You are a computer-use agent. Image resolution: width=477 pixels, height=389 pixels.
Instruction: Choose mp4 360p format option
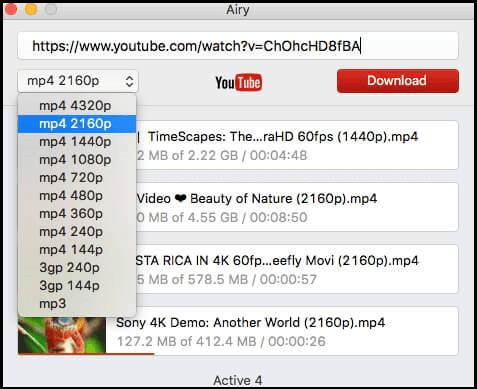[x=77, y=214]
